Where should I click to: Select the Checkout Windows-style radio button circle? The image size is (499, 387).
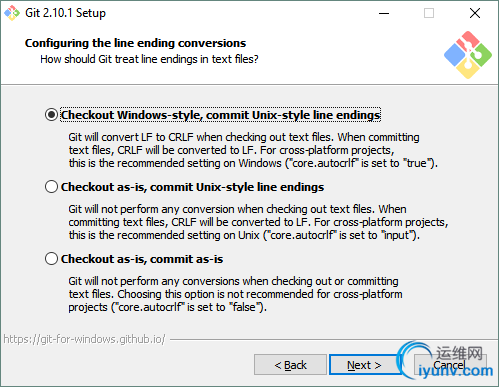click(x=51, y=115)
